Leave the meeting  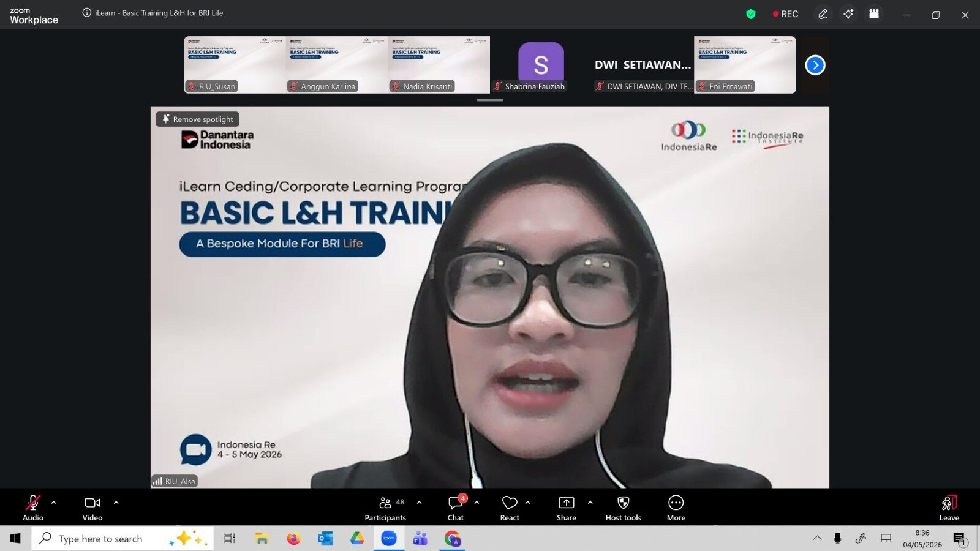point(949,508)
